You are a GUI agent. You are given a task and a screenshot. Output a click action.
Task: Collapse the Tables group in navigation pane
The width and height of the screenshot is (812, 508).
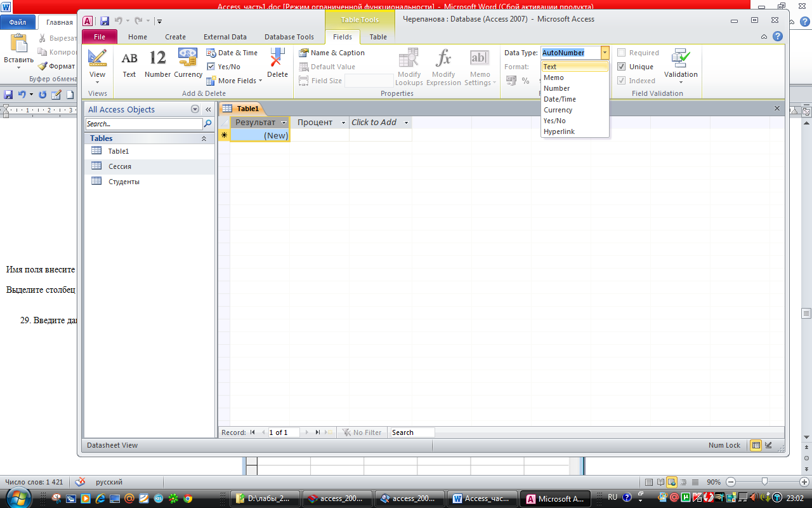click(x=204, y=138)
